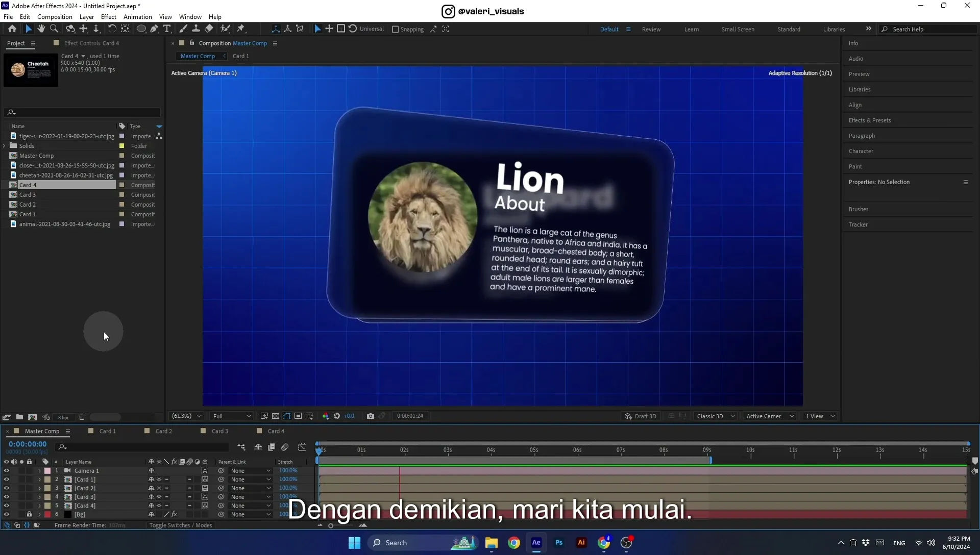Toggle visibility of [Card 1] layer
Screen dimensions: 980x555
pos(7,480)
